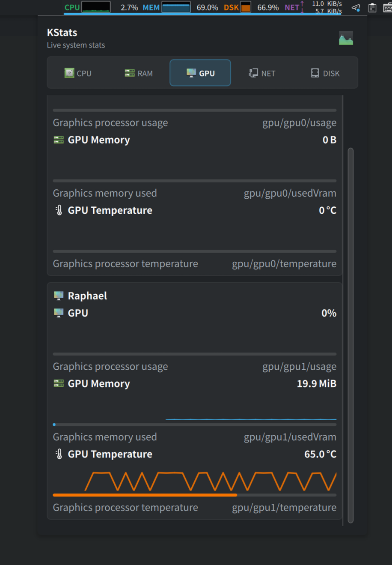This screenshot has width=392, height=565.
Task: Click the blue GPU memory history line
Action: [251, 419]
